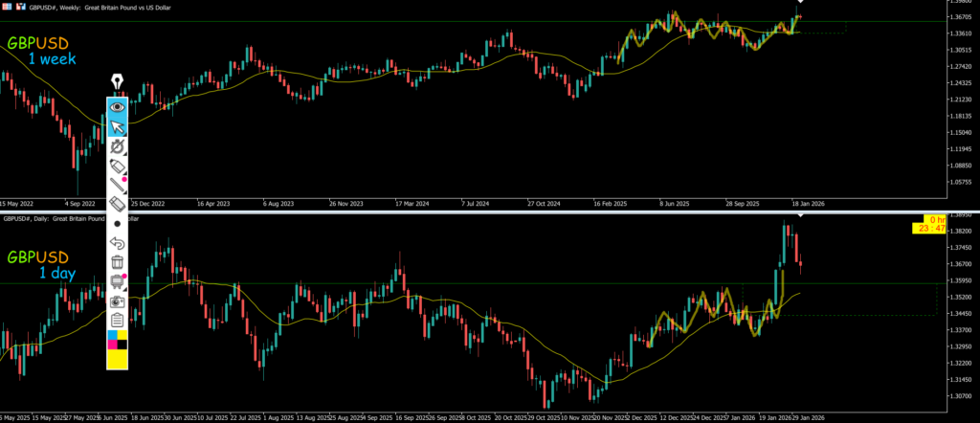Pick the cyan color swatch
This screenshot has height=423, width=980.
[112, 336]
